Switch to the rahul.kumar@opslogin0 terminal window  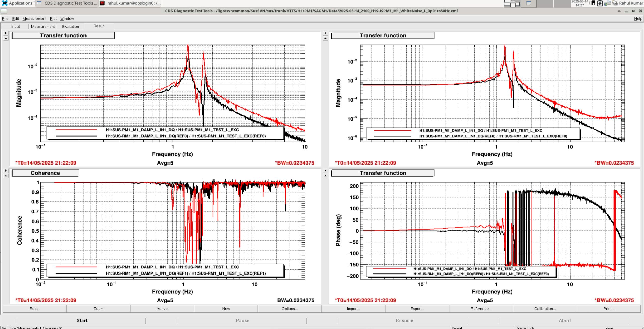coord(130,3)
